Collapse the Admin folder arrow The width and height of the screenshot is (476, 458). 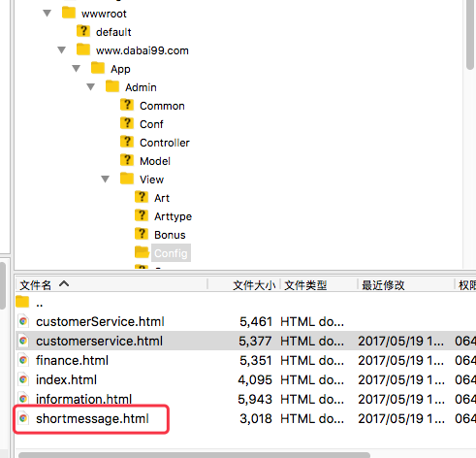(91, 87)
